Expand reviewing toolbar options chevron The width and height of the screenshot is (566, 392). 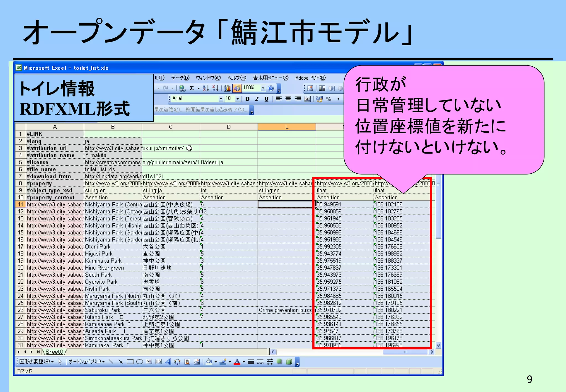[252, 111]
